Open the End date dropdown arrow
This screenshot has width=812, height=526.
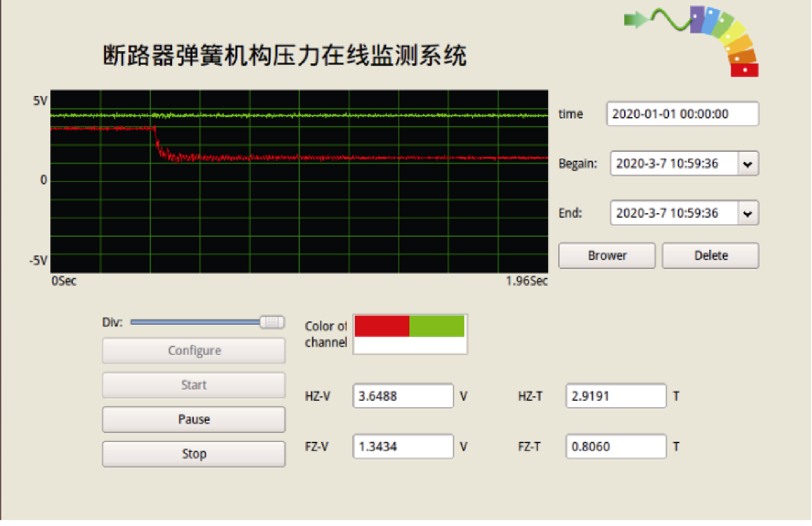(x=747, y=213)
